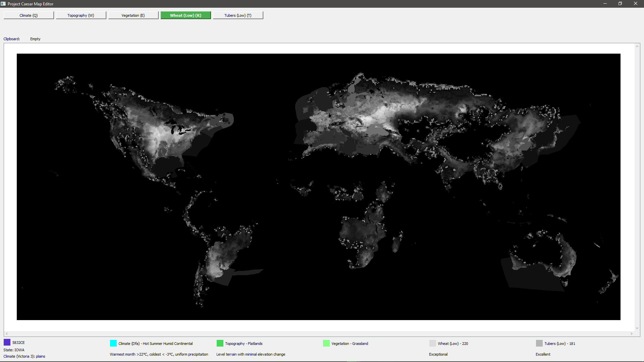
Task: Click the purple 5832CE province color swatch
Action: (7, 342)
